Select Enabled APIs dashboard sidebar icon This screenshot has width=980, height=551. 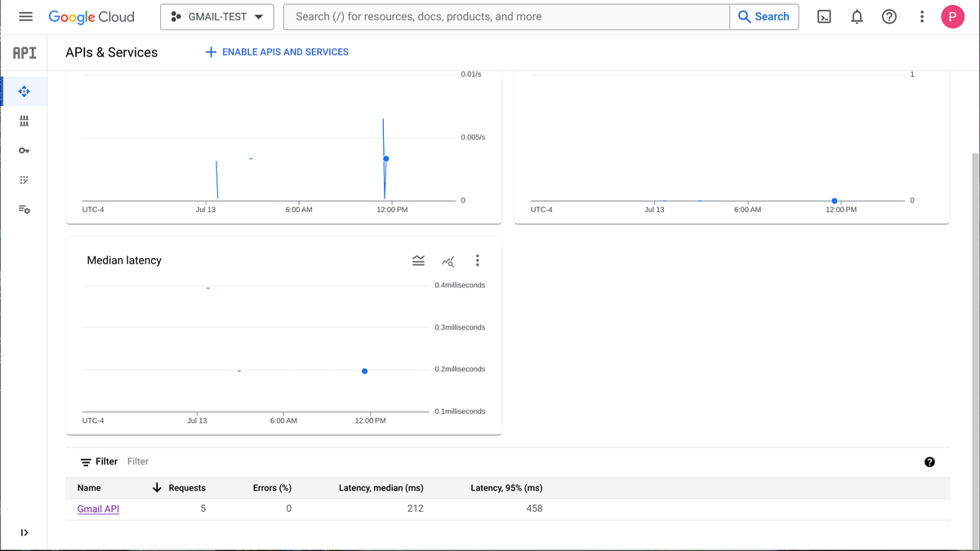click(x=24, y=91)
